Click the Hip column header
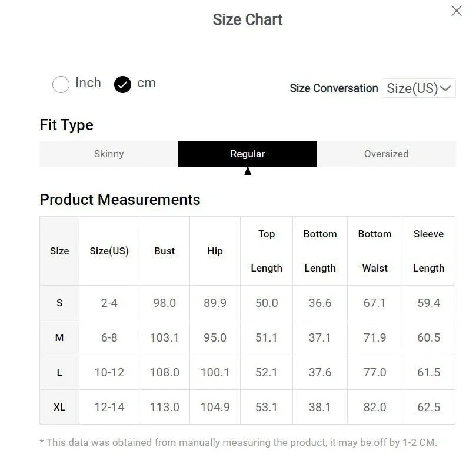Viewport: 476px width, 460px height. (215, 251)
